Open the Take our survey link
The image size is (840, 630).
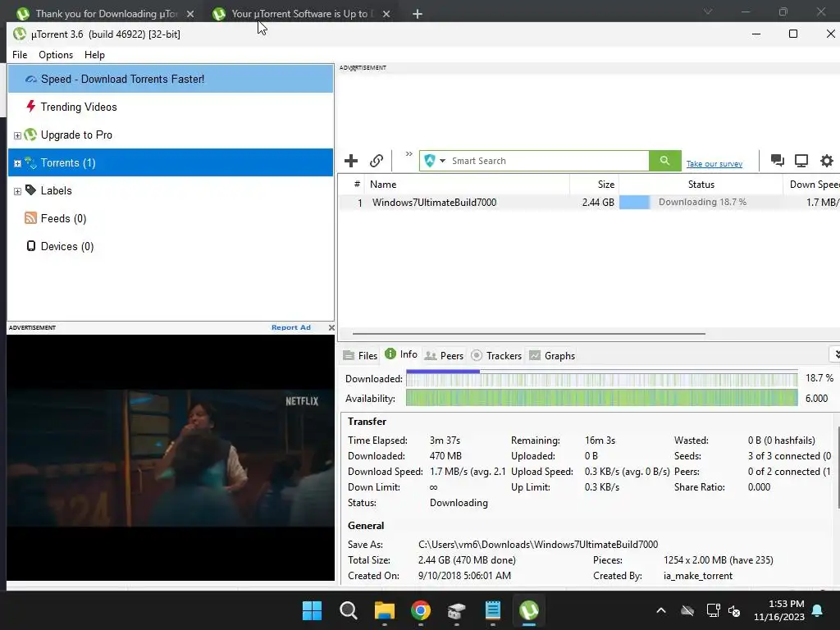[714, 164]
